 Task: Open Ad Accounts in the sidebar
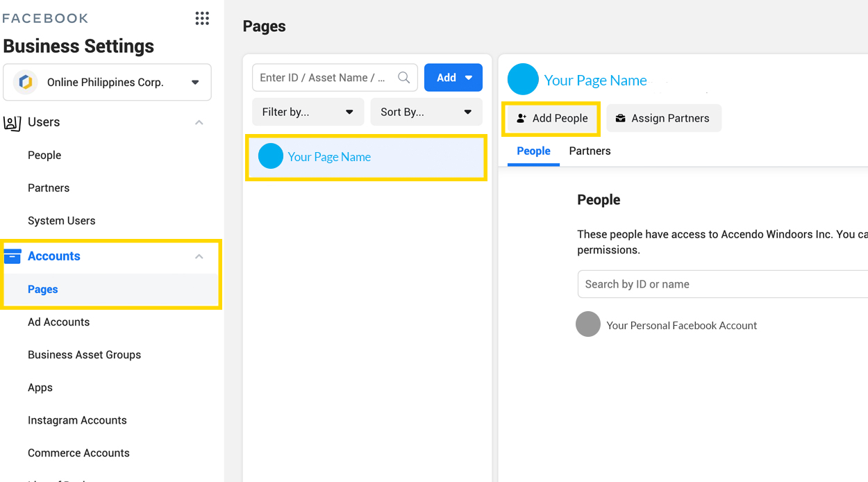tap(58, 322)
